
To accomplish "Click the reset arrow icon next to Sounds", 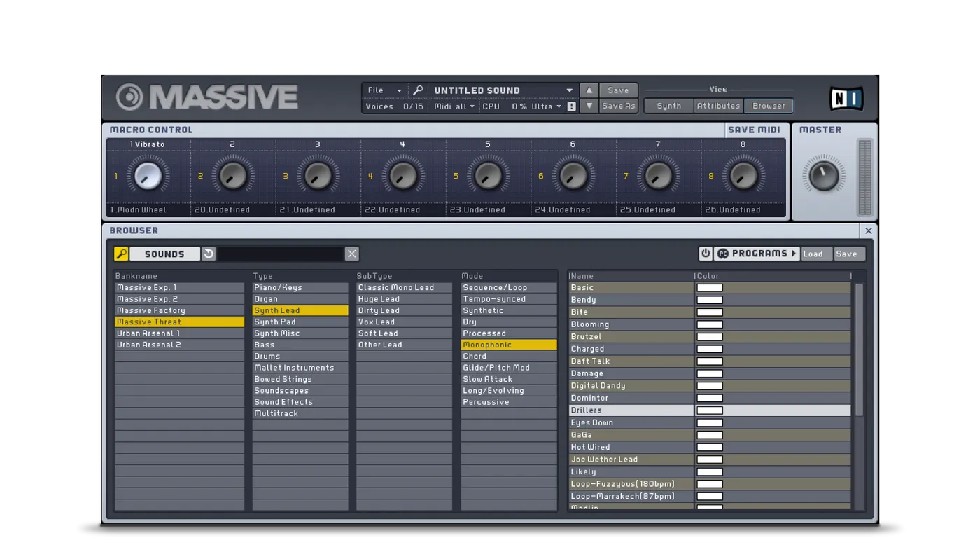I will click(209, 254).
